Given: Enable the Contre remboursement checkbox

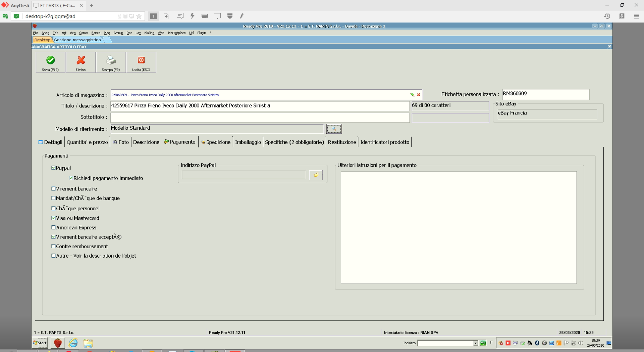Looking at the screenshot, I should click(x=53, y=246).
